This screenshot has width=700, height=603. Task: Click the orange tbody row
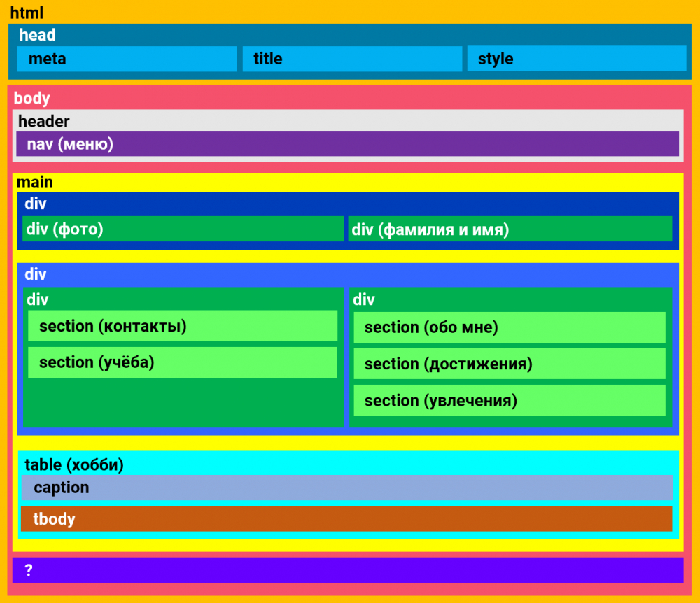347,519
